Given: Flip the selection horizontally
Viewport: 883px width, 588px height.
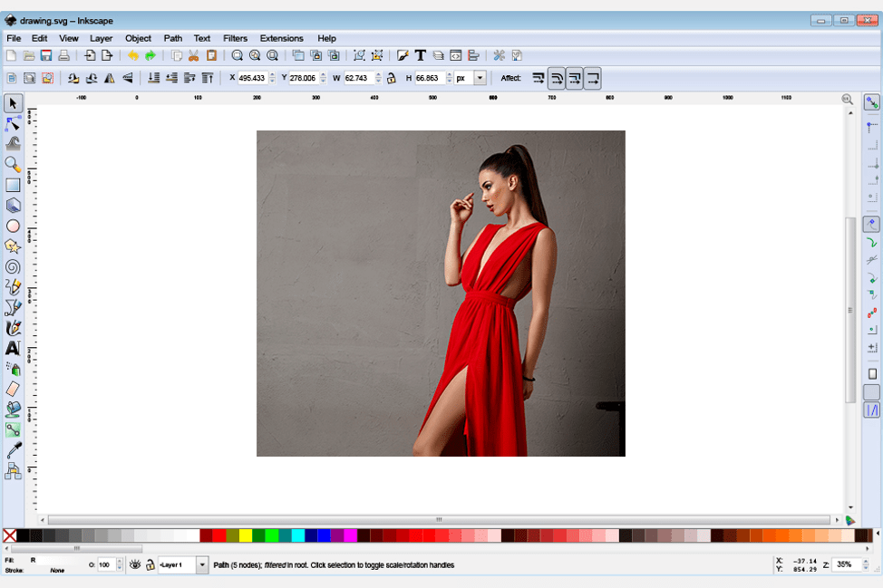Looking at the screenshot, I should [x=110, y=78].
